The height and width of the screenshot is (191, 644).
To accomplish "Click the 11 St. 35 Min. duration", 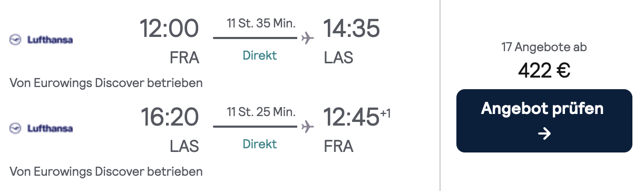I will (261, 23).
